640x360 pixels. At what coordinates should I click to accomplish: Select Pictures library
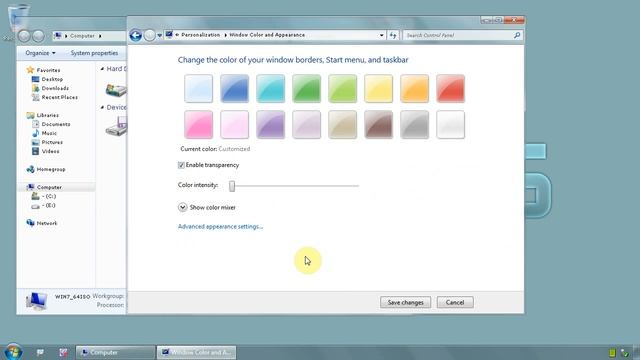coord(52,142)
